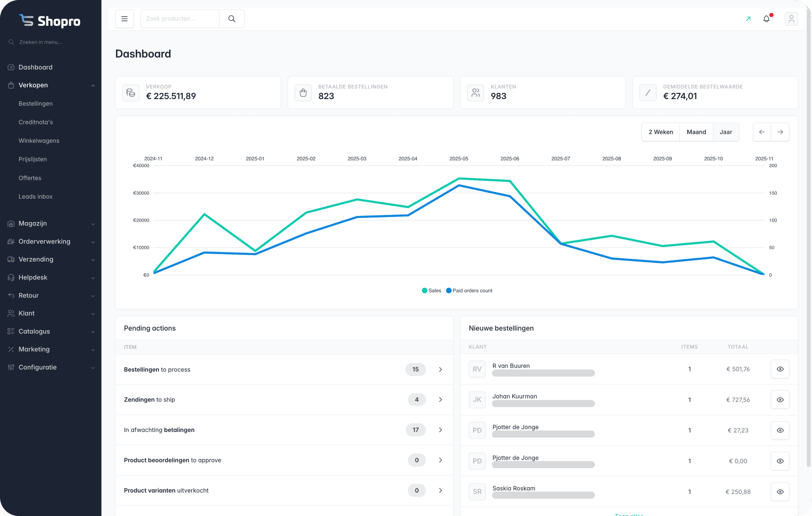Screen dimensions: 812x516
Task: Expand the Catalogus menu
Action: coord(93,331)
